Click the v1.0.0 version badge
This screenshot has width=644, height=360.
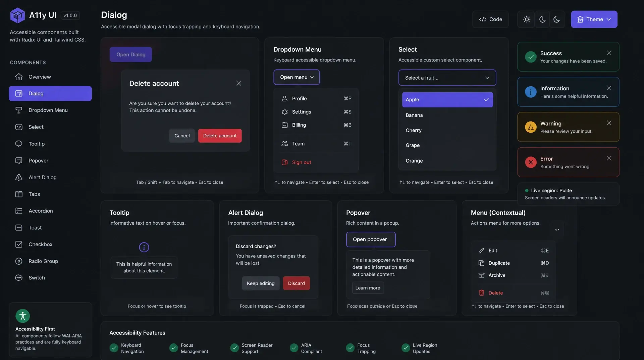tap(70, 15)
